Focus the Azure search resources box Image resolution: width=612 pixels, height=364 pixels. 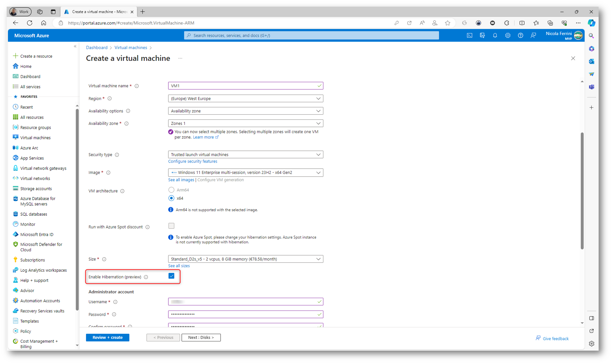pos(311,35)
